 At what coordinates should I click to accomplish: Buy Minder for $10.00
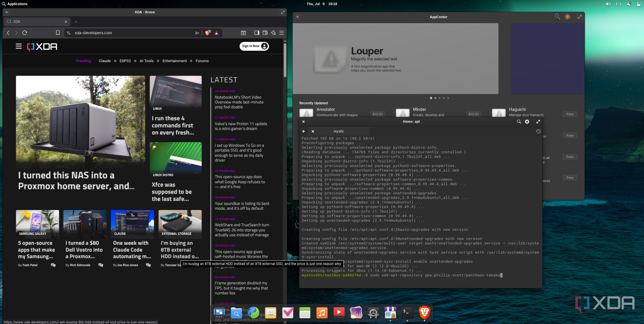(x=473, y=114)
